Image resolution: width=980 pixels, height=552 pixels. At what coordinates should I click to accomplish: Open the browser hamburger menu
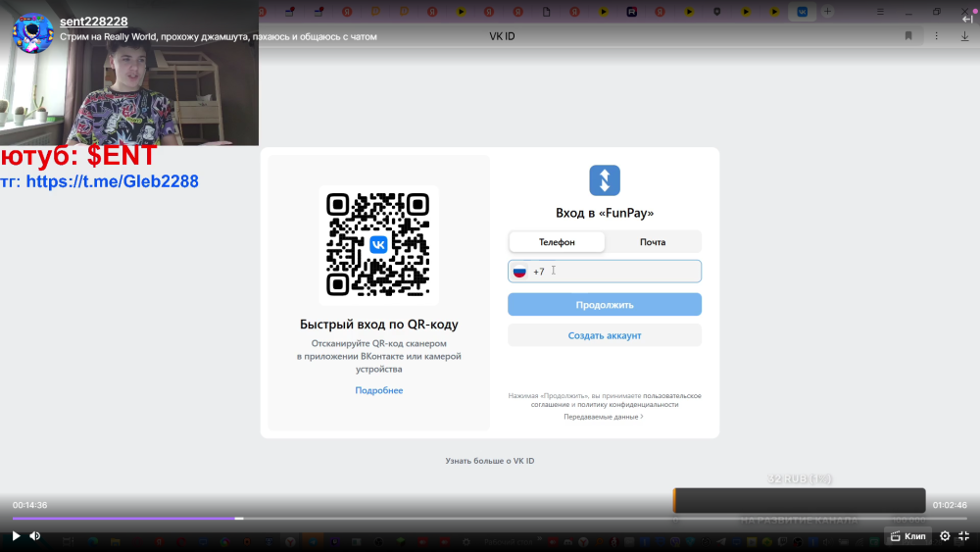pyautogui.click(x=880, y=11)
